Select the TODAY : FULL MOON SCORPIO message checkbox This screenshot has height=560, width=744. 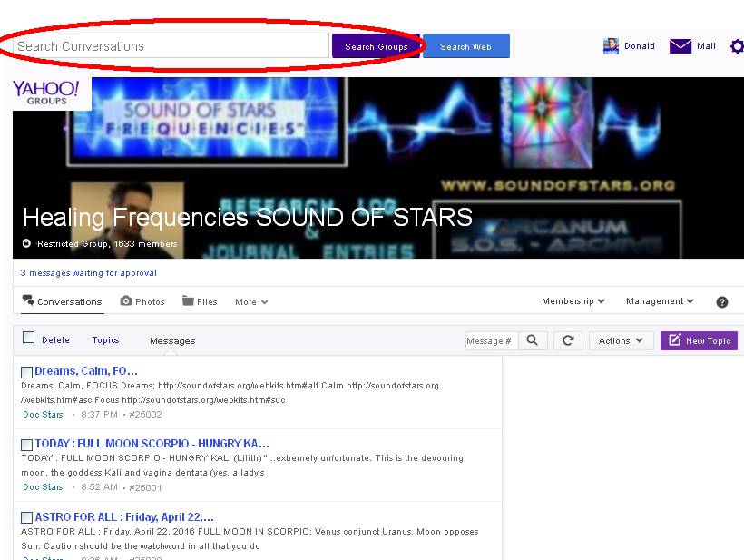(x=27, y=445)
